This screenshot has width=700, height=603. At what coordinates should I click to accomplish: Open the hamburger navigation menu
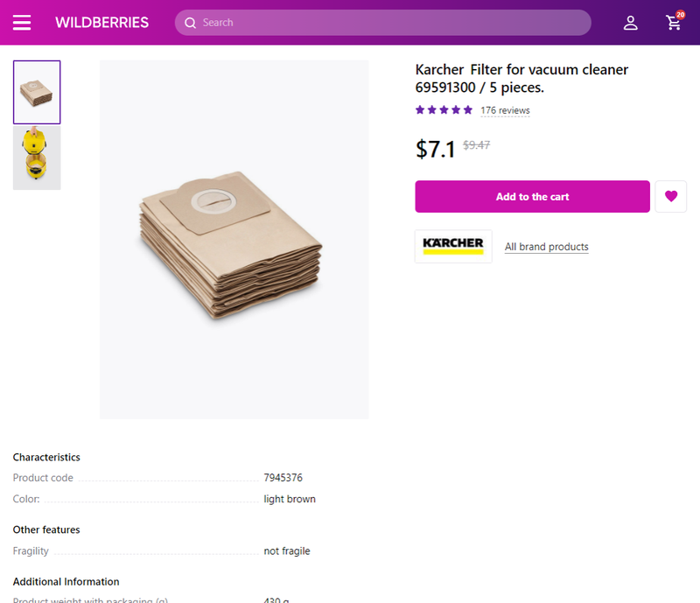tap(22, 23)
